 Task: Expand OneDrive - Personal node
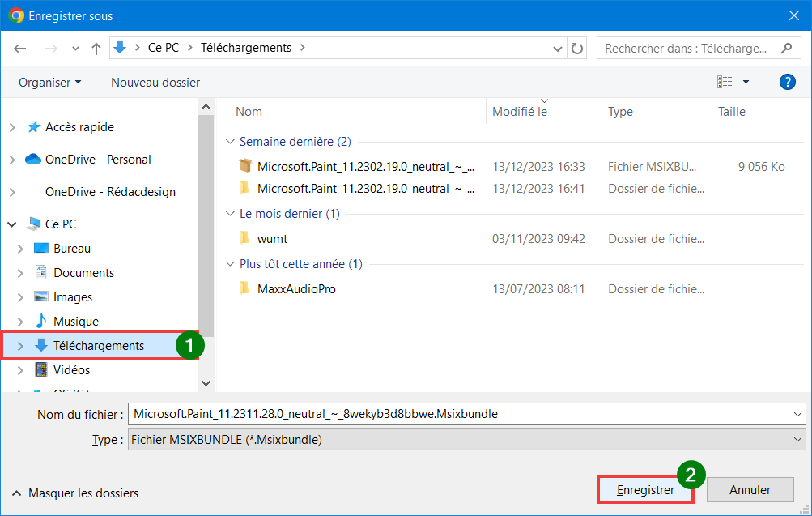[x=12, y=160]
